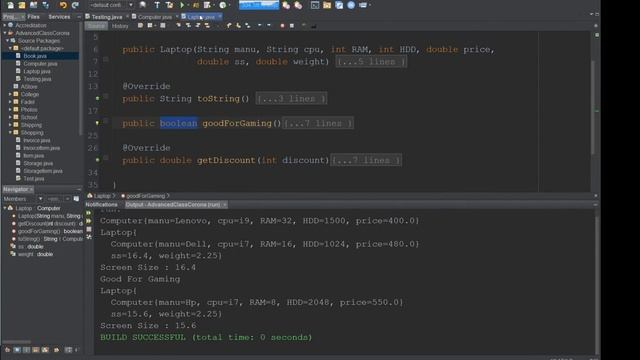Collapse the Laptop class in Navigator

click(x=4, y=208)
